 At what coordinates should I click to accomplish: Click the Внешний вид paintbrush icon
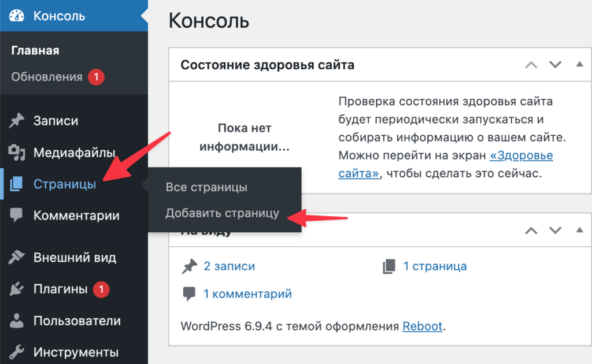(17, 257)
